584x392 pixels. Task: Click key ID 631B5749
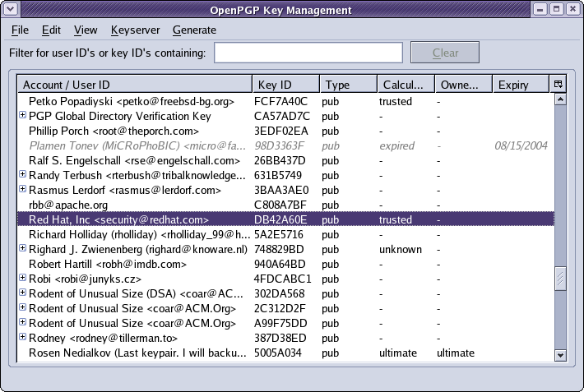click(x=278, y=175)
